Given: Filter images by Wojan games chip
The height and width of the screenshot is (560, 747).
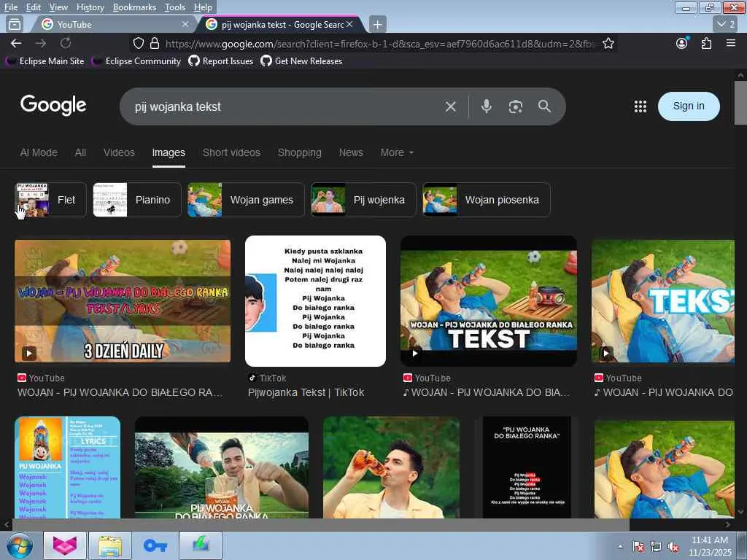Looking at the screenshot, I should (246, 200).
